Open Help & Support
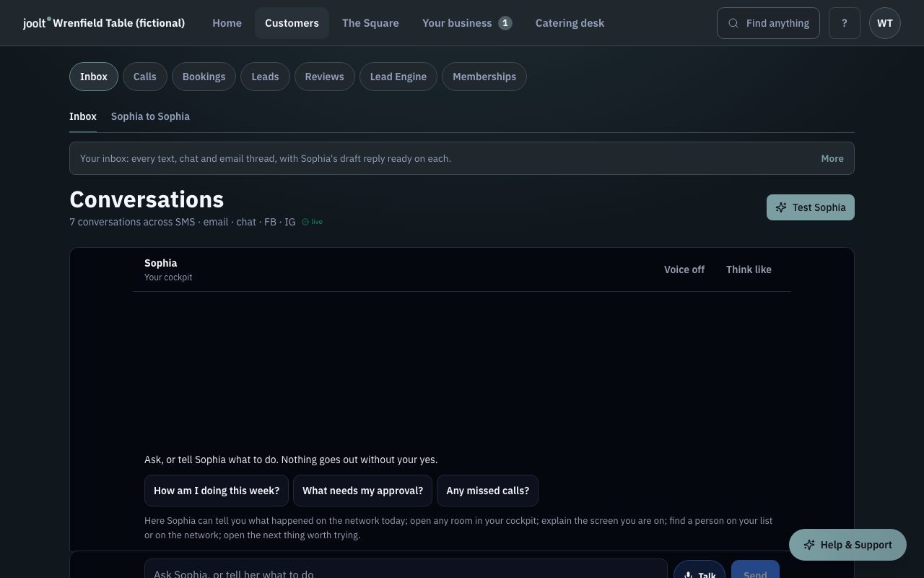 847,545
